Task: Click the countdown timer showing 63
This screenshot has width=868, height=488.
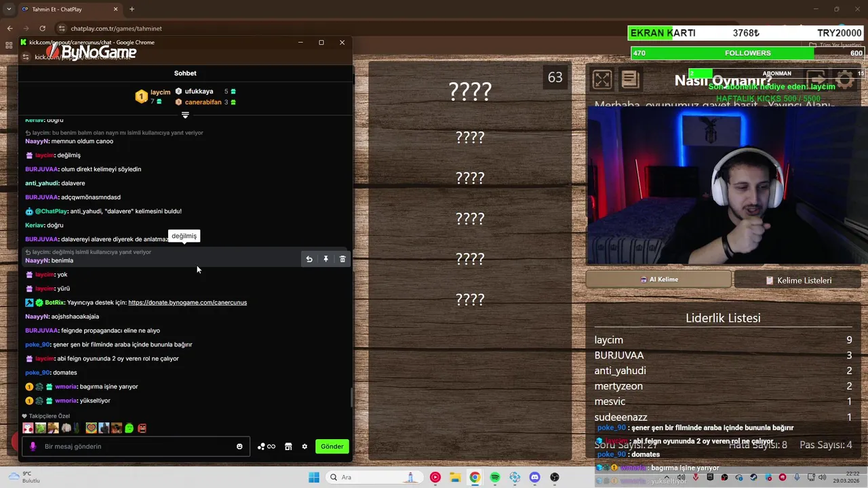Action: [x=555, y=77]
